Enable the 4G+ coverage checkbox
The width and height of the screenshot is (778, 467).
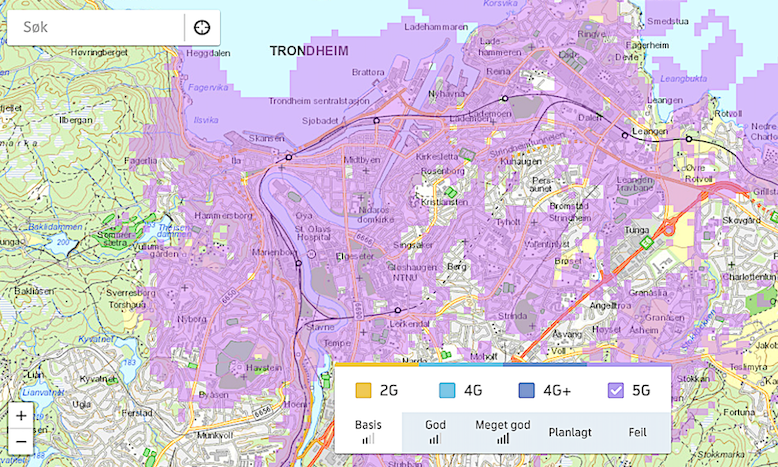coord(526,391)
